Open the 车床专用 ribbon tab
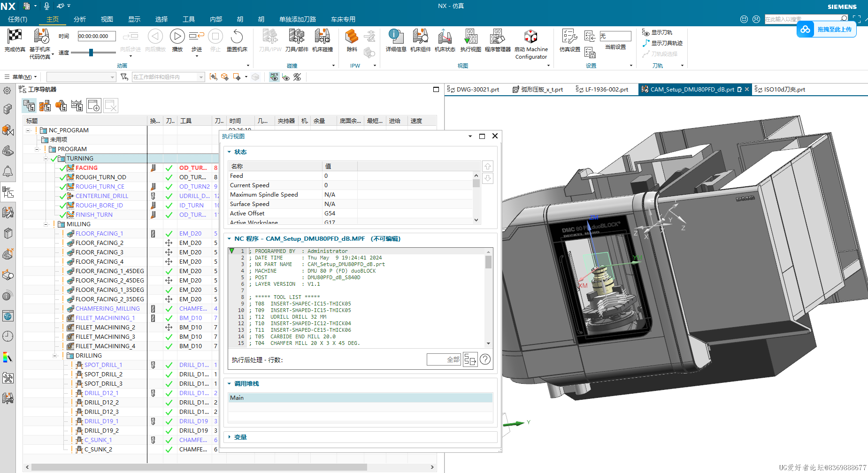The width and height of the screenshot is (868, 473). [x=343, y=19]
